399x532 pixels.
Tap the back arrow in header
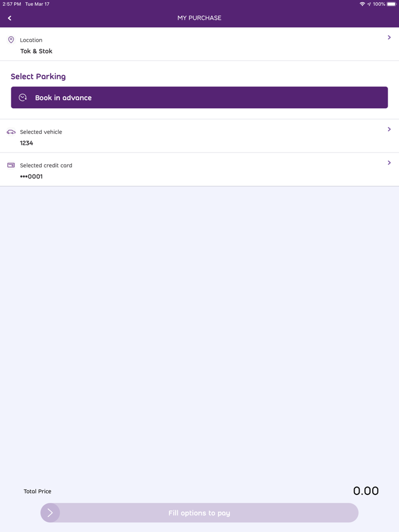pos(10,18)
